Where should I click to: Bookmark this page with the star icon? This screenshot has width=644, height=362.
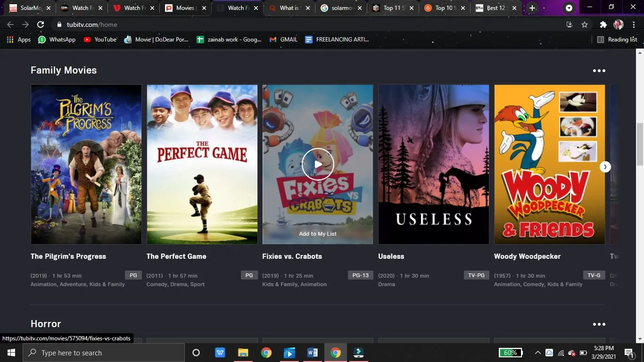click(x=585, y=25)
